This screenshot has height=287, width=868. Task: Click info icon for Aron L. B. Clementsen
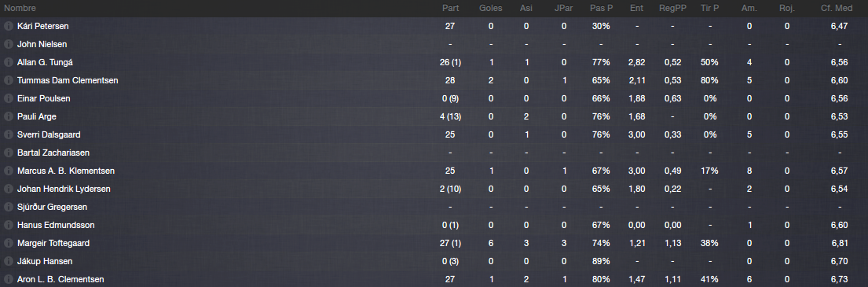point(9,279)
